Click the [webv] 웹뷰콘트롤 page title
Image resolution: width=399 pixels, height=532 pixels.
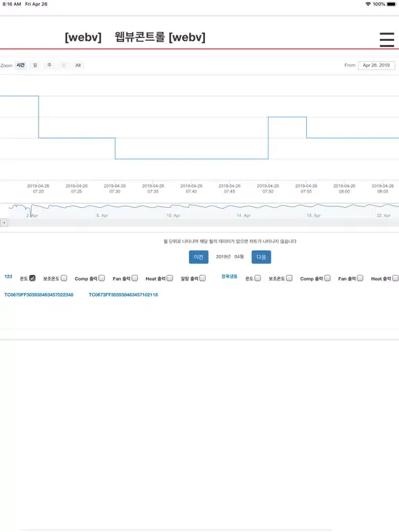pos(135,37)
